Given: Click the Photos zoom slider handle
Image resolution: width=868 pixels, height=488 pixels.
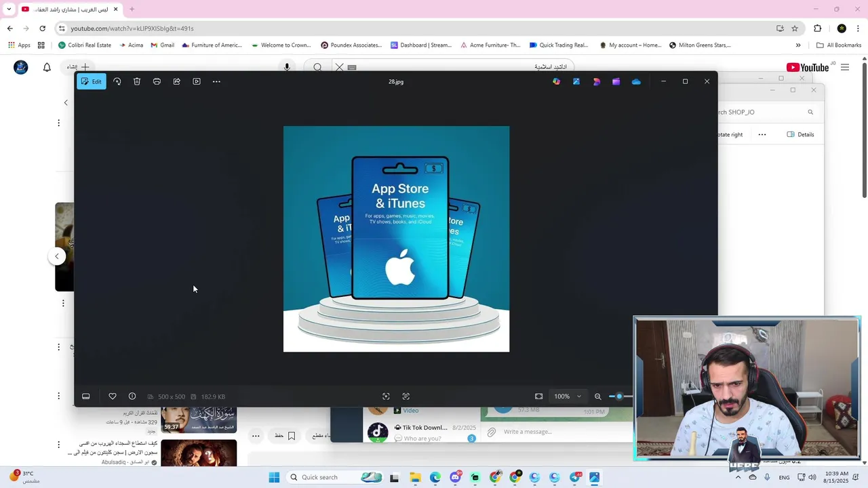Looking at the screenshot, I should tap(619, 396).
